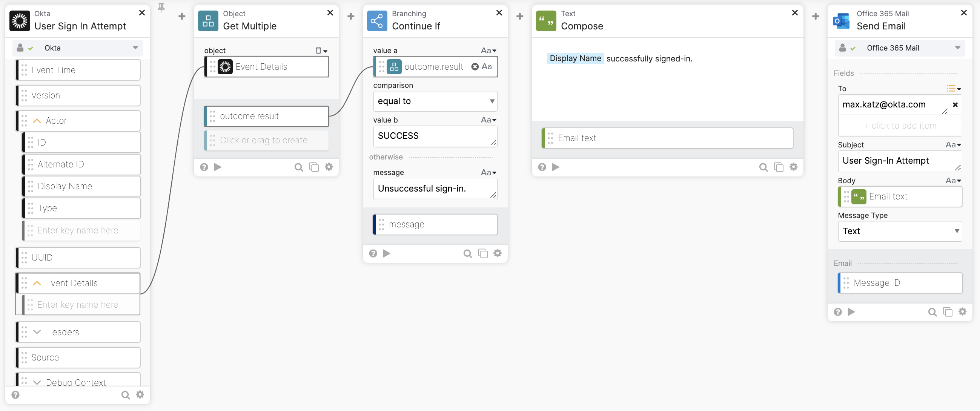
Task: Open help for the Continue If card
Action: [x=373, y=253]
